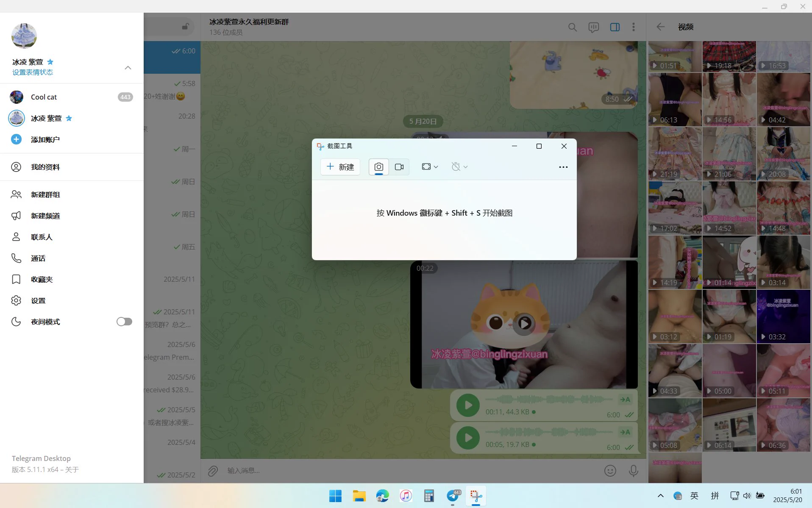The width and height of the screenshot is (812, 508).
Task: Open 联系人 menu item
Action: [x=72, y=237]
